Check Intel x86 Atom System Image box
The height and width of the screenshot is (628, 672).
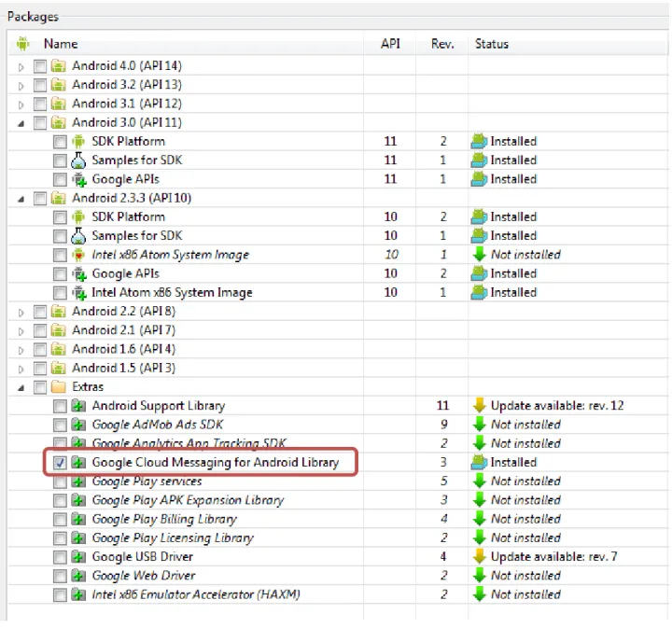coord(60,255)
